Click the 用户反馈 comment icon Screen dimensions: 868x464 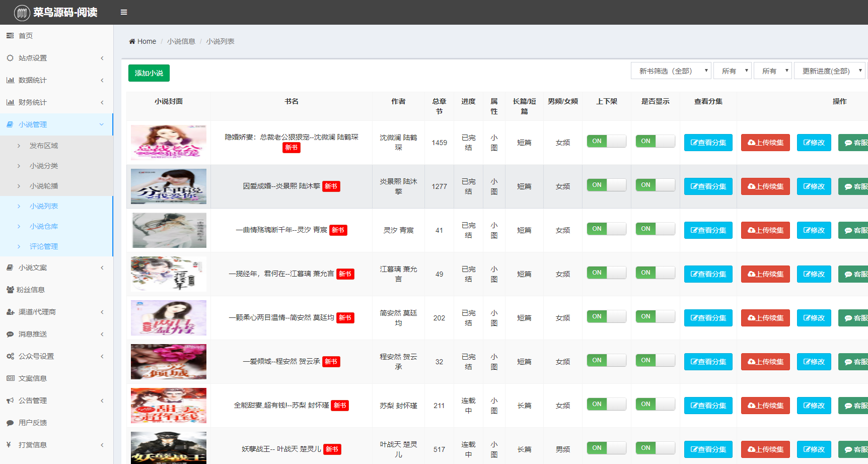[x=10, y=423]
